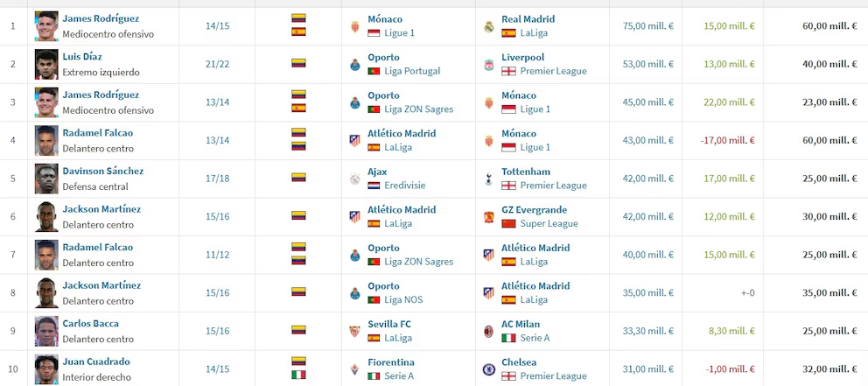The height and width of the screenshot is (386, 868).
Task: Click the AC Milan club crest icon
Action: coord(489,331)
